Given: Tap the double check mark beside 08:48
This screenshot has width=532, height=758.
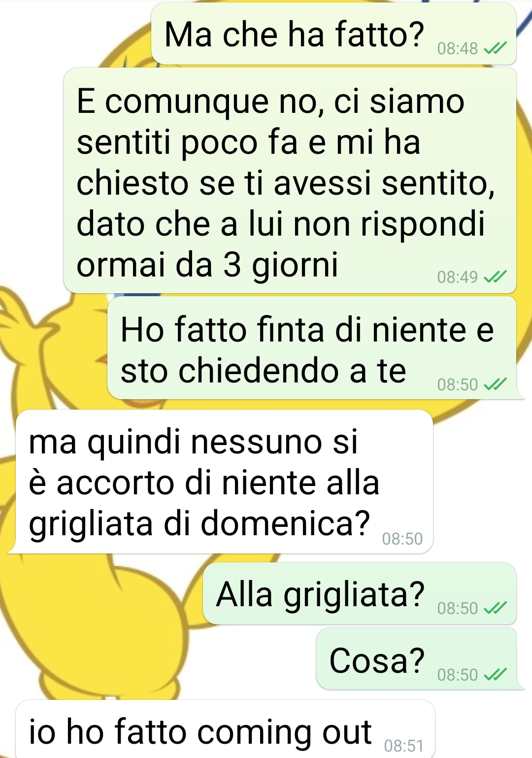Looking at the screenshot, I should 495,48.
